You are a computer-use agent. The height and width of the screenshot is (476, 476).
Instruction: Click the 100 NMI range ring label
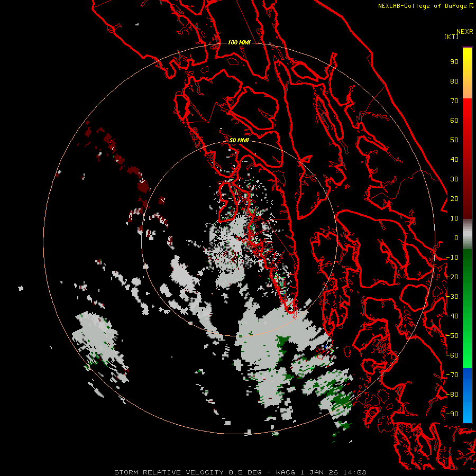[239, 42]
